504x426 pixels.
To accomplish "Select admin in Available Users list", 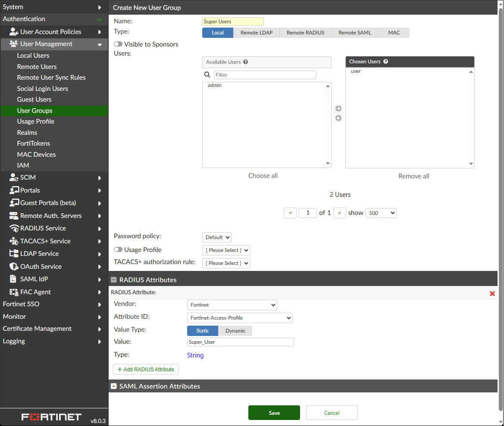I will (215, 85).
